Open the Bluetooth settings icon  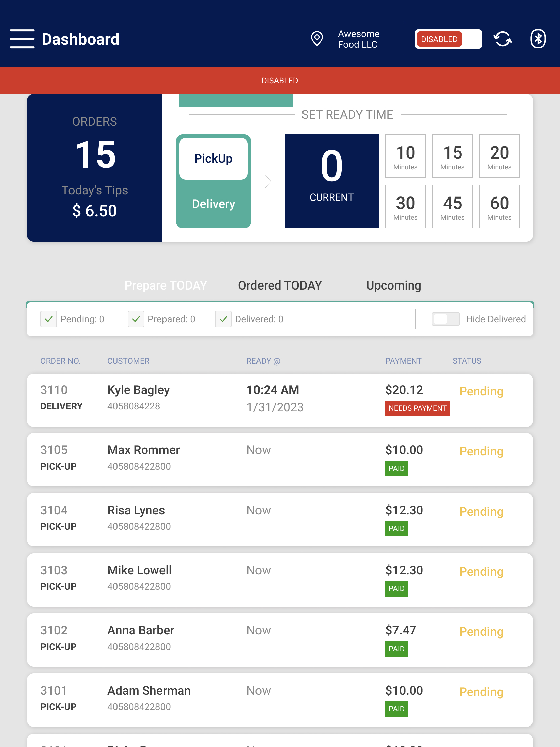[538, 39]
